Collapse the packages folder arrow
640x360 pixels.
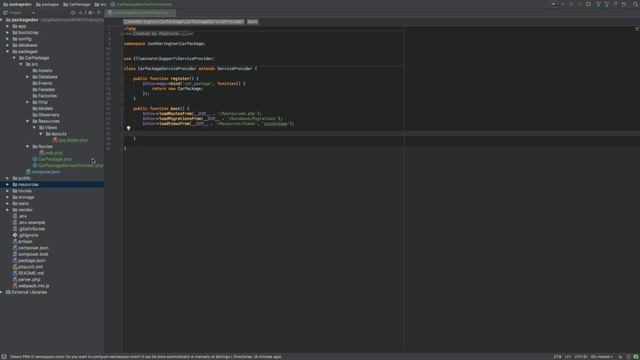coord(7,52)
